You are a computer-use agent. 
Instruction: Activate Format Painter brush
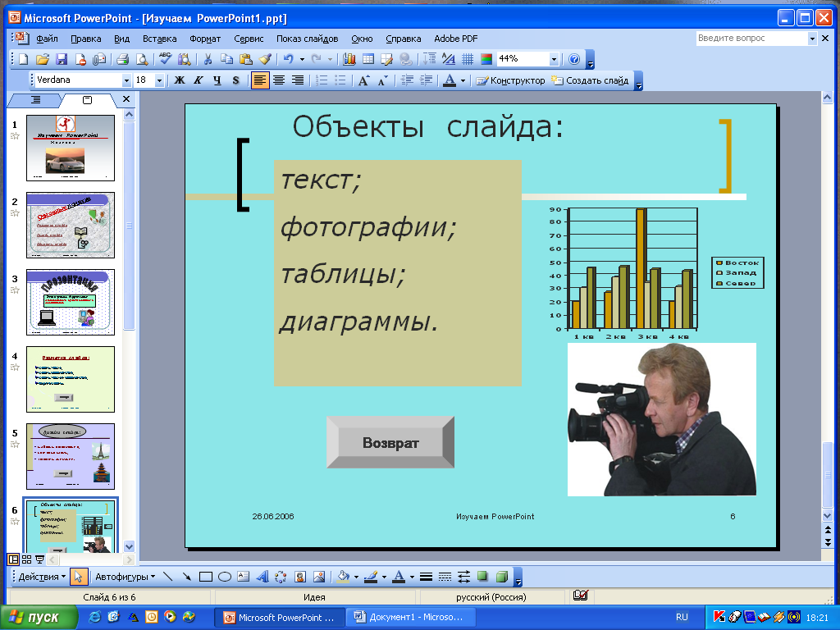click(265, 59)
